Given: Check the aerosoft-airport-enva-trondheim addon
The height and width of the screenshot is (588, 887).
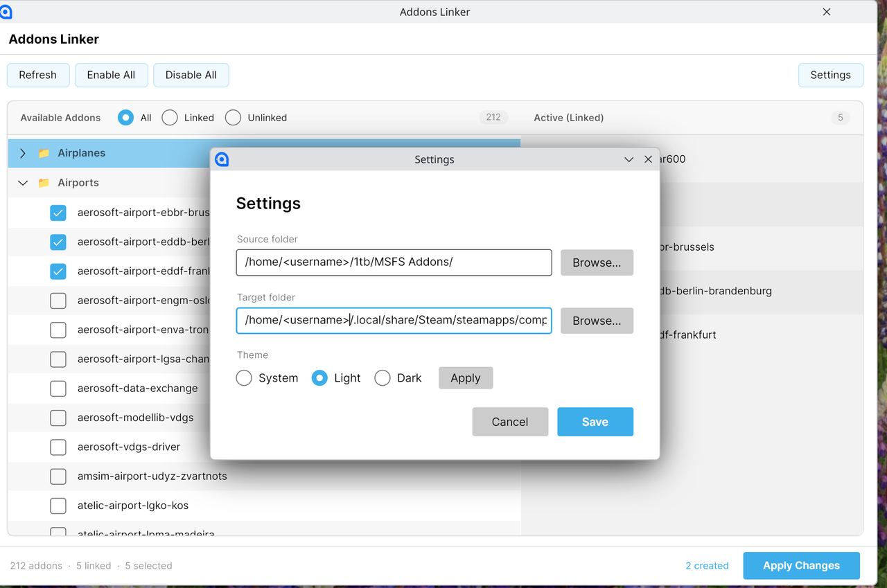Looking at the screenshot, I should (x=58, y=330).
